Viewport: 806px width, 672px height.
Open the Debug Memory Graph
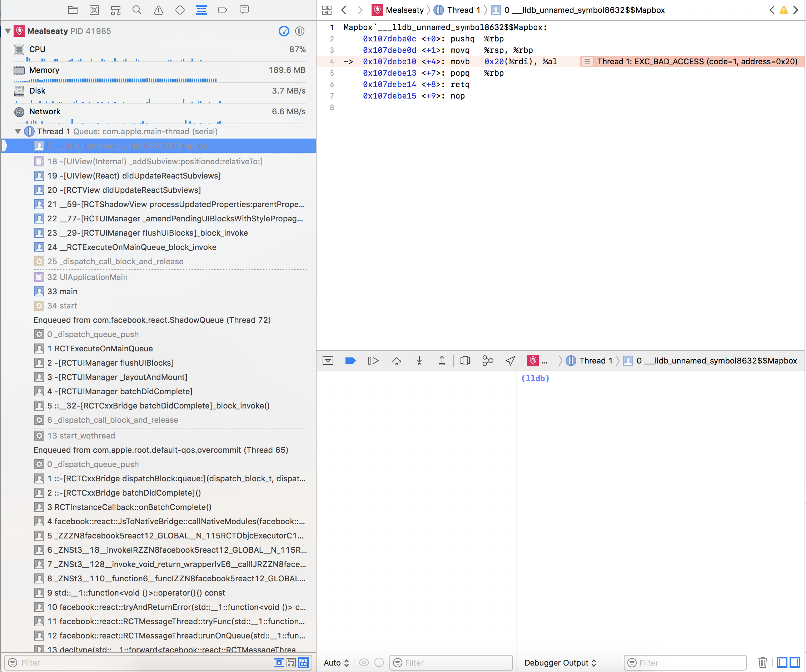click(x=488, y=361)
